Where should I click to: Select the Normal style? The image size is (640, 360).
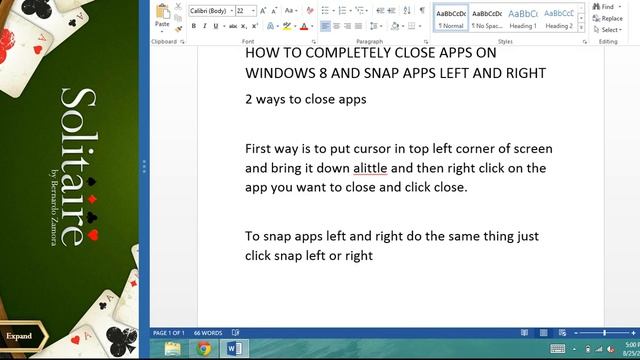(451, 19)
